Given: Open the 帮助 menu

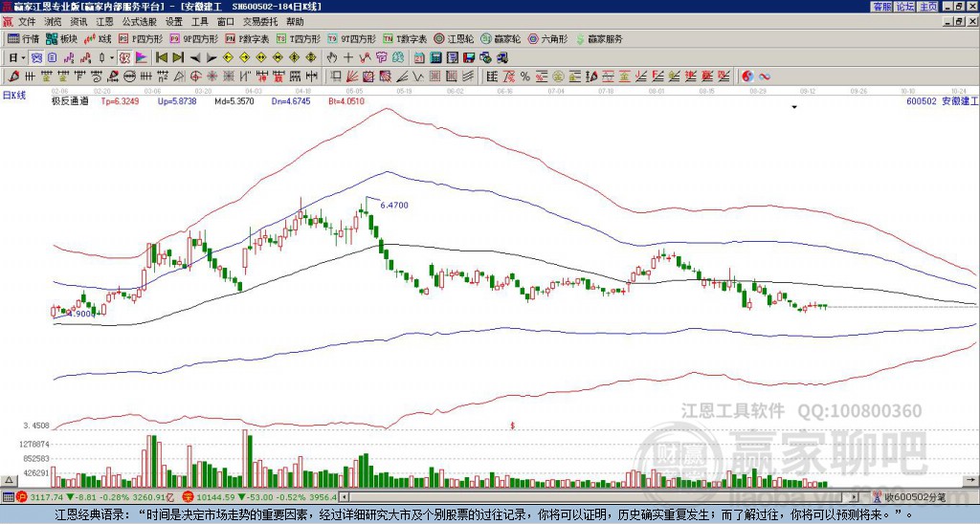Looking at the screenshot, I should click(295, 22).
